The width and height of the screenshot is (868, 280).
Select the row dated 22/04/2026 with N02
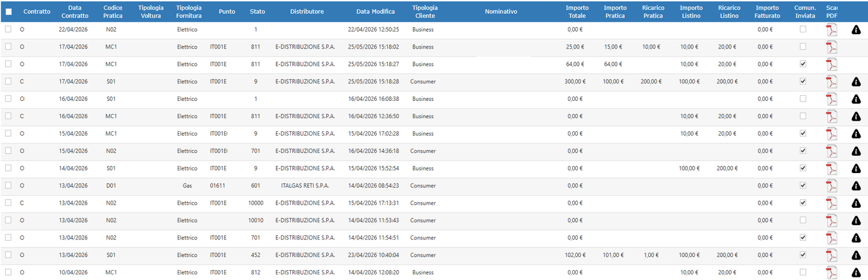8,29
